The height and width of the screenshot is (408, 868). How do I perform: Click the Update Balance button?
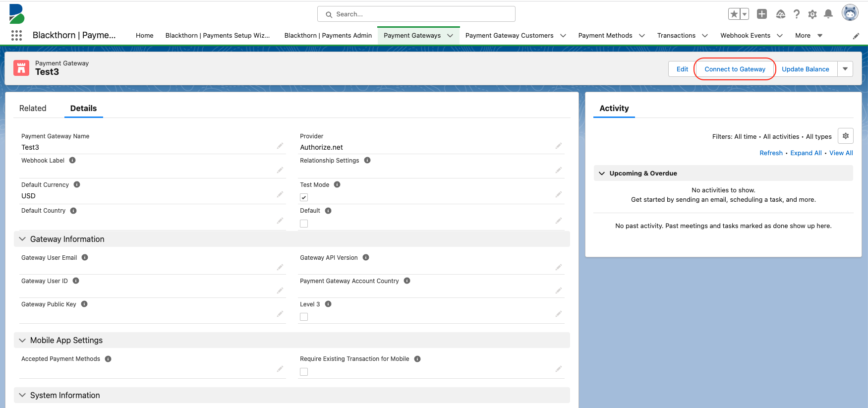(806, 69)
